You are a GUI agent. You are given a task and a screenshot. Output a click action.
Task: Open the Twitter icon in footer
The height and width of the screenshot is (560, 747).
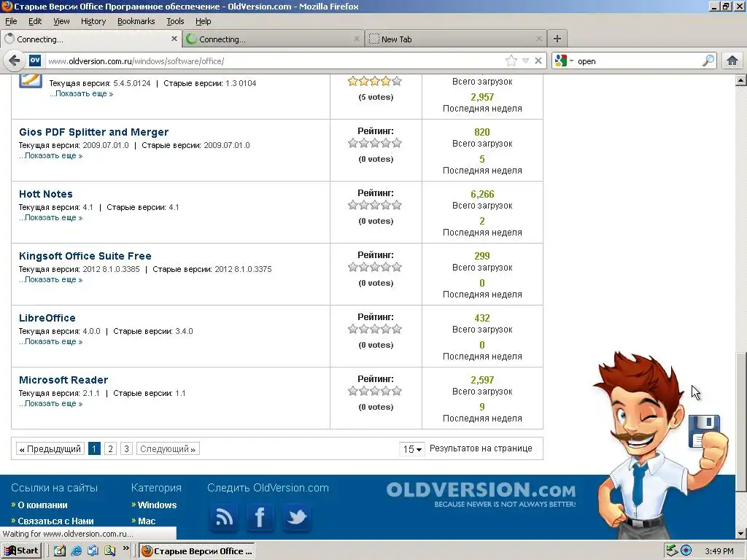(297, 517)
